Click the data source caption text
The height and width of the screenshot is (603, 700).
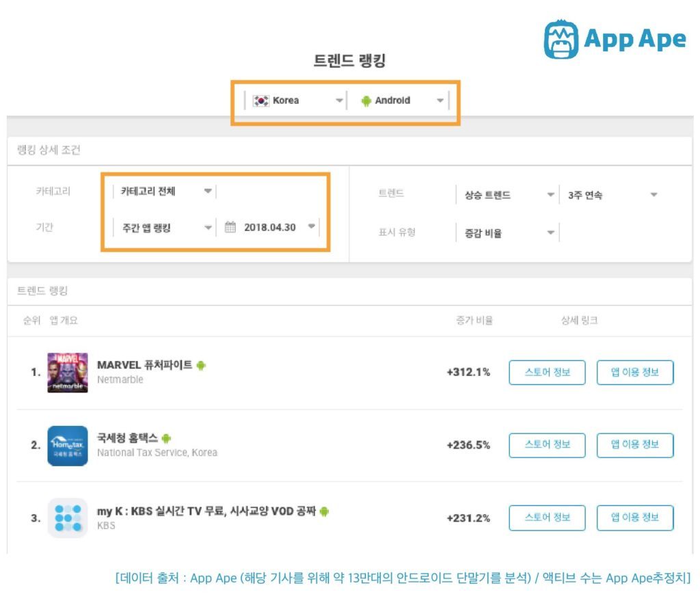click(x=403, y=578)
